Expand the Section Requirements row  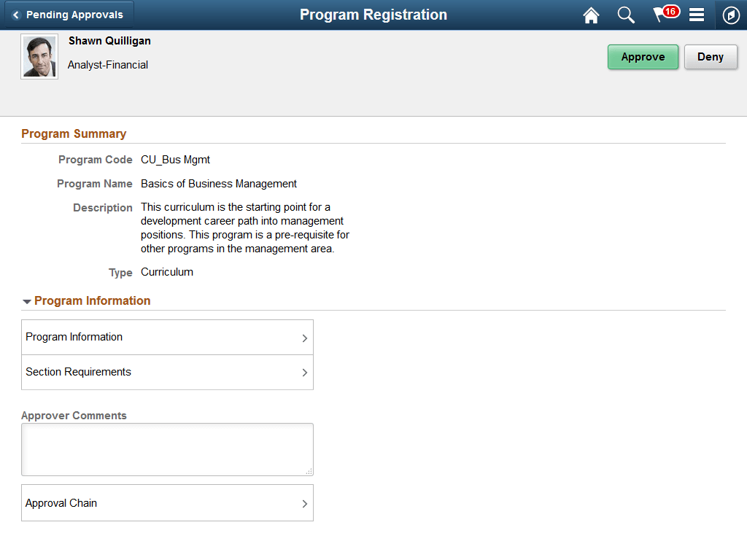coord(167,372)
